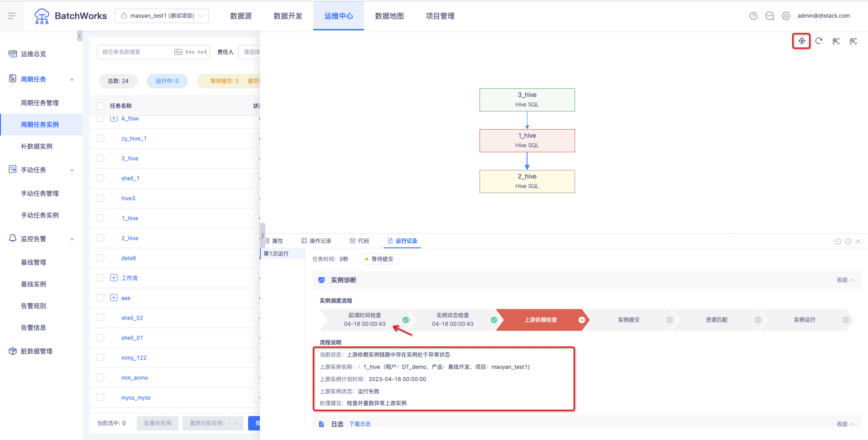Check the hive3 row checkbox
Image resolution: width=868 pixels, height=440 pixels.
pyautogui.click(x=101, y=198)
